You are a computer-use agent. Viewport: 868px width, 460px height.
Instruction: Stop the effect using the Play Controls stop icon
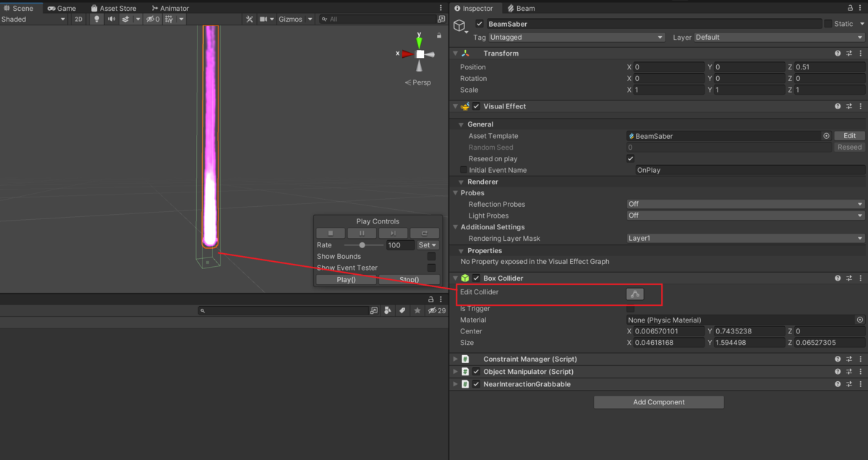coord(331,233)
